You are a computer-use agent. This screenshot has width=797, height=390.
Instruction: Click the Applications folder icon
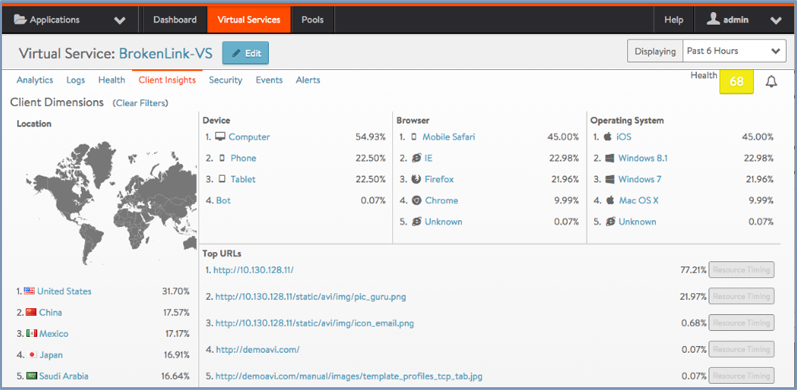click(x=20, y=20)
